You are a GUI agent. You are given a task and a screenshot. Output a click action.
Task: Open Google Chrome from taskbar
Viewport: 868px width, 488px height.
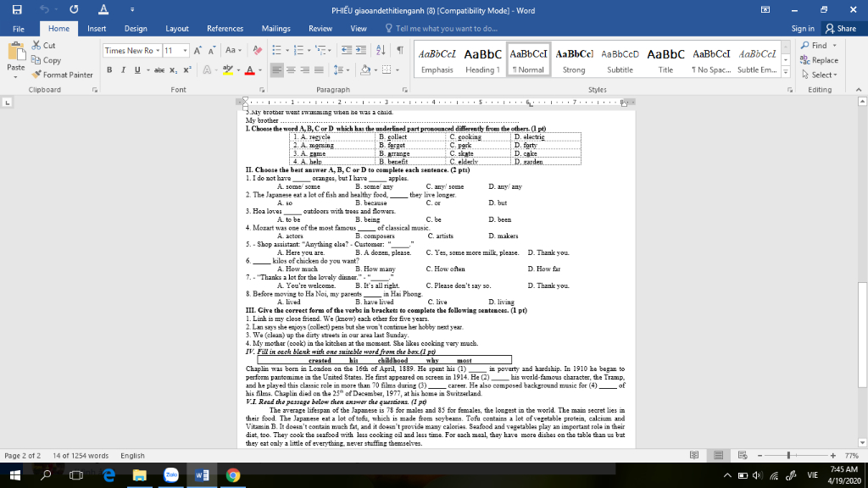click(233, 475)
